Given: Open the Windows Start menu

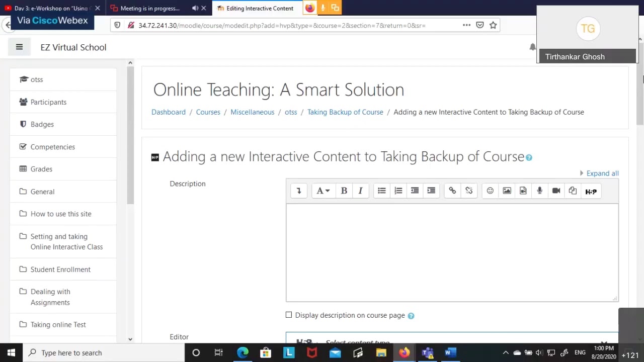Looking at the screenshot, I should 11,352.
